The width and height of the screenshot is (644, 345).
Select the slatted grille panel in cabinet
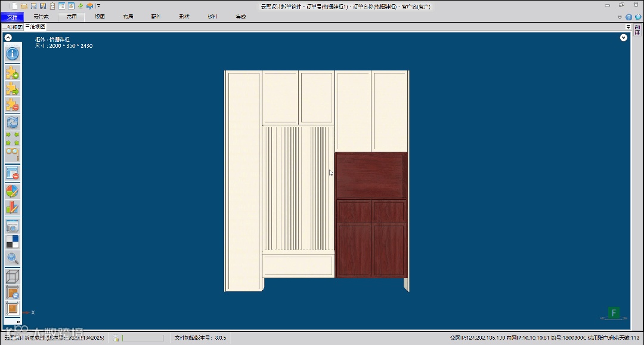coord(298,188)
